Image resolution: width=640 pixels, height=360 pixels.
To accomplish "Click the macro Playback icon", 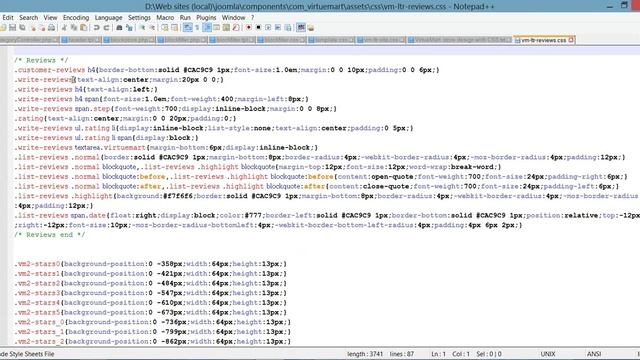I will (268, 27).
